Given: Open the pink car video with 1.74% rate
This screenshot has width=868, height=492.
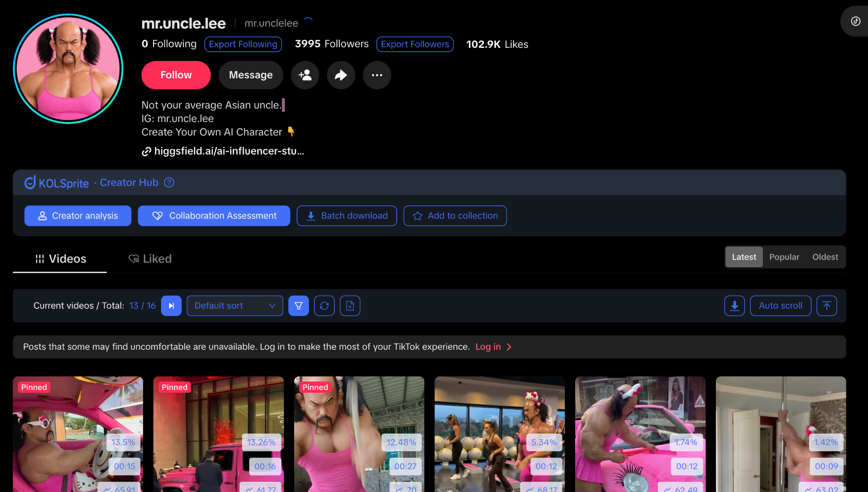Looking at the screenshot, I should pos(640,434).
